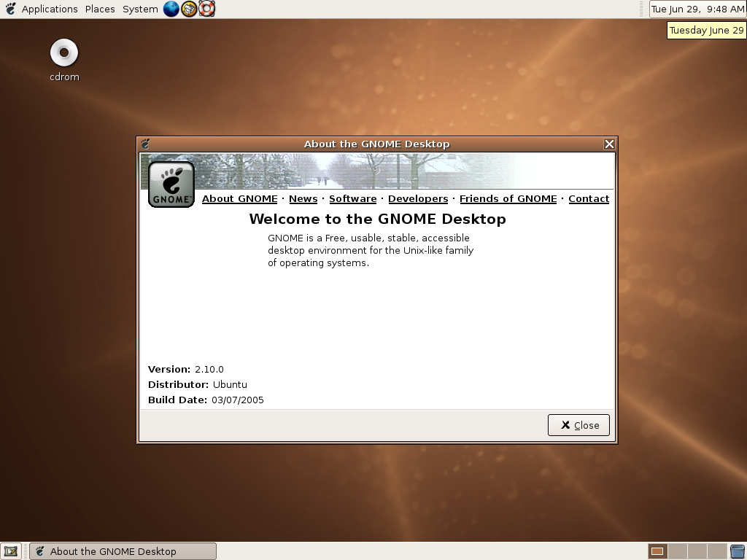Select the second workspace in the switcher
Viewport: 747px width, 560px height.
(677, 551)
